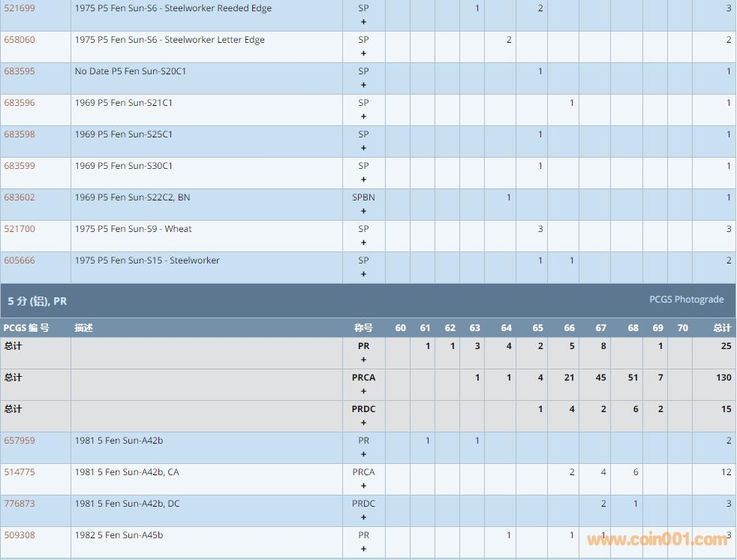Expand plus for 1981 A42b, CA row
This screenshot has width=737, height=560.
coord(364,486)
